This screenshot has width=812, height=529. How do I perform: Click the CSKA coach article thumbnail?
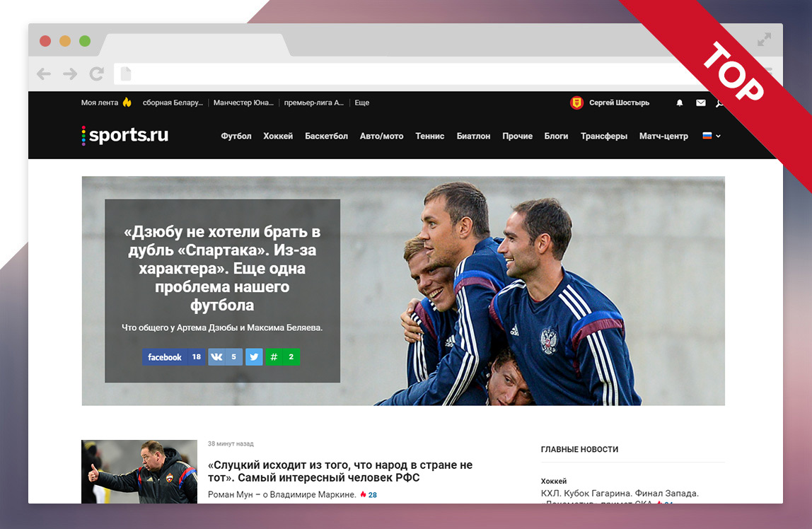[x=139, y=472]
